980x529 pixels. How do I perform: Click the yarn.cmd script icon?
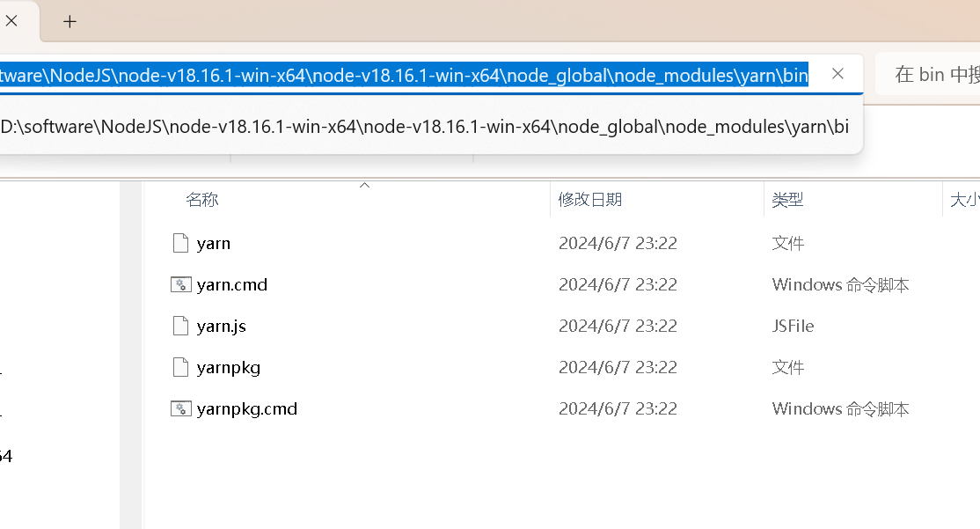pyautogui.click(x=180, y=284)
